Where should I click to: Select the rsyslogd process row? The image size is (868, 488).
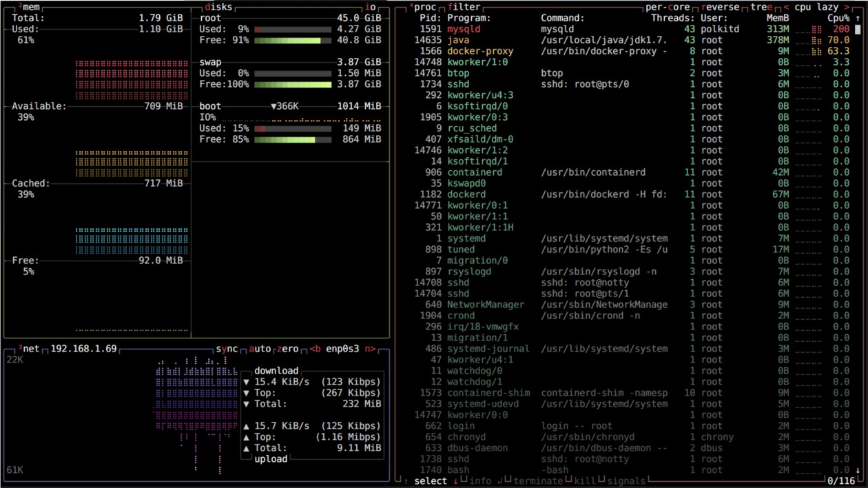pos(632,272)
